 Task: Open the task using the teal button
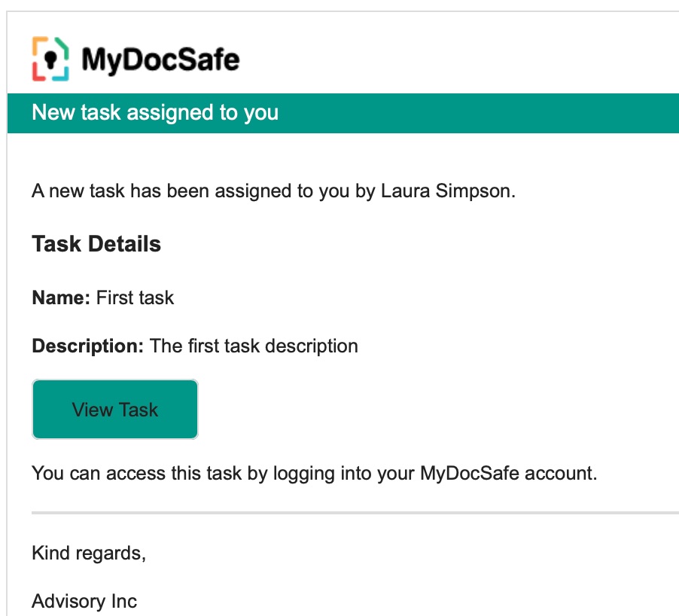click(114, 409)
